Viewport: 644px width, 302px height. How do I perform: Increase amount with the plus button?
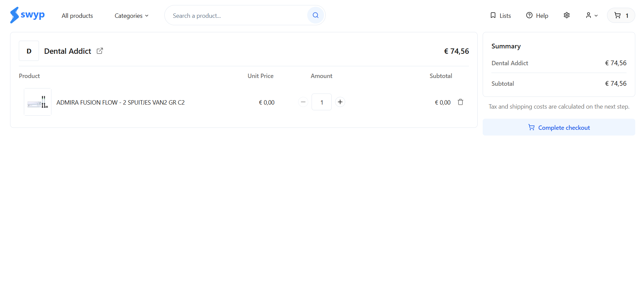[340, 102]
